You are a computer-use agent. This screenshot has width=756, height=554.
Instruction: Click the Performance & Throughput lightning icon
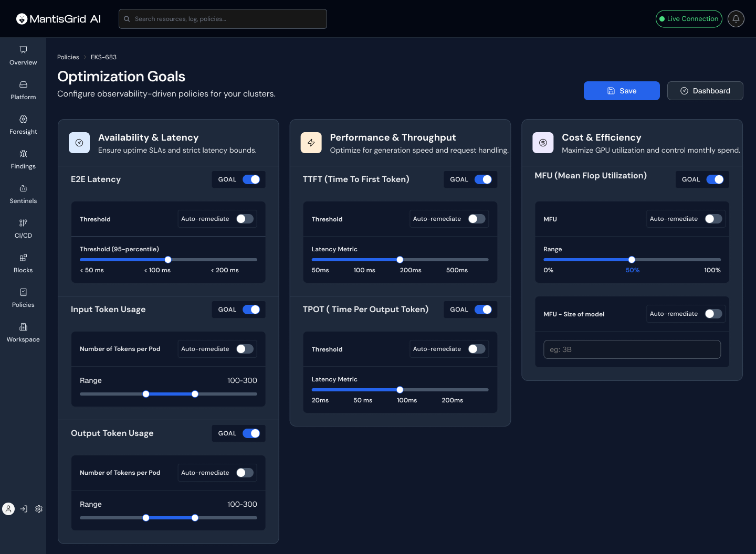[311, 143]
